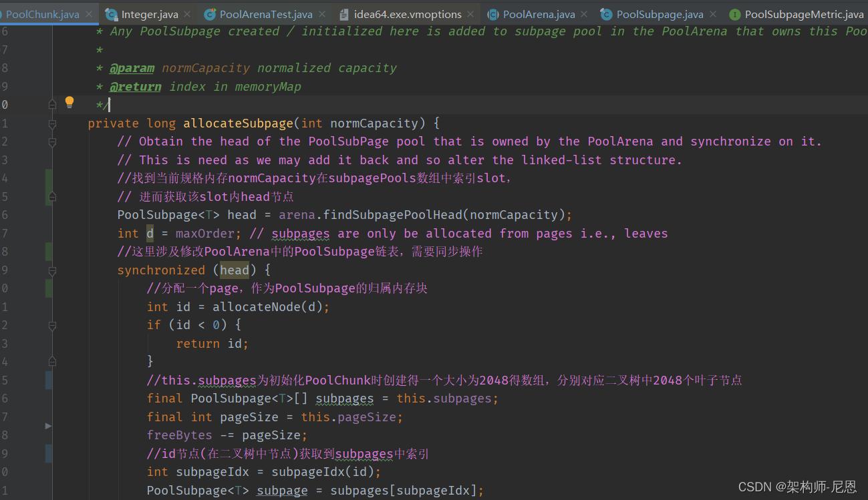Fold comment block ending at '进而获取该slot内head节点'

click(x=52, y=197)
